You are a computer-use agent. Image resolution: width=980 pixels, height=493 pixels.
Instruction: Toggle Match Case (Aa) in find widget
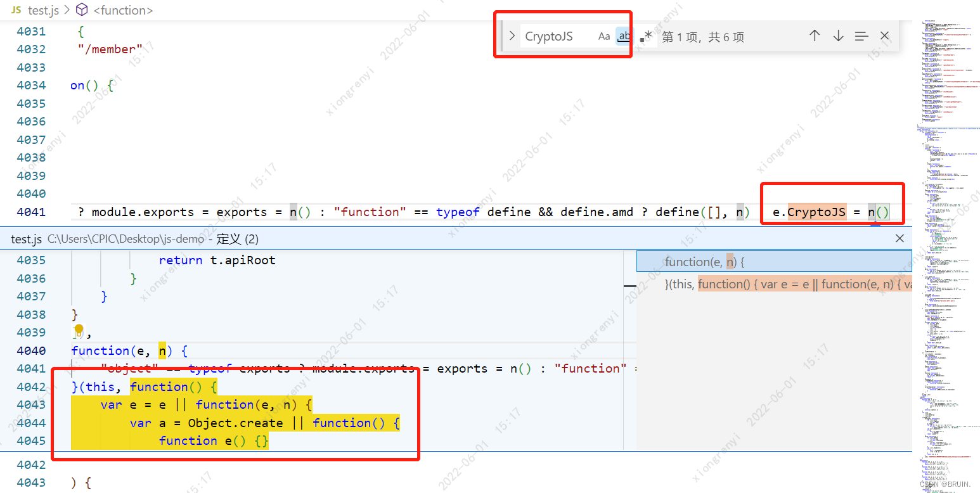pos(604,36)
